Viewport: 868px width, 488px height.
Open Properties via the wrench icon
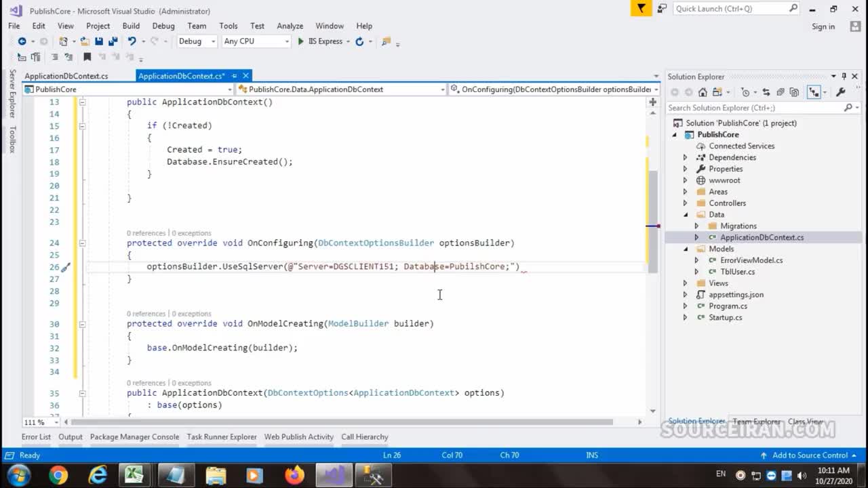840,92
